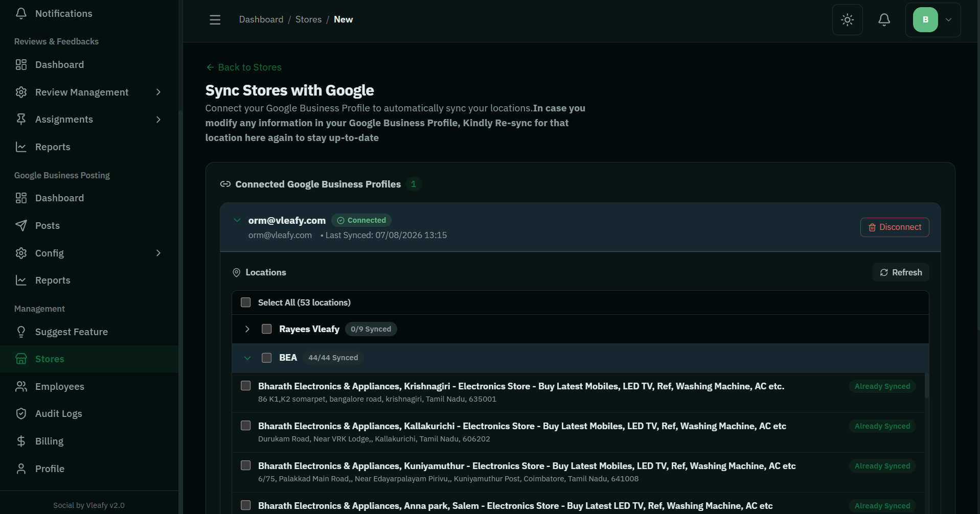Open notifications from top bar bell
The height and width of the screenshot is (514, 980).
[x=884, y=19]
